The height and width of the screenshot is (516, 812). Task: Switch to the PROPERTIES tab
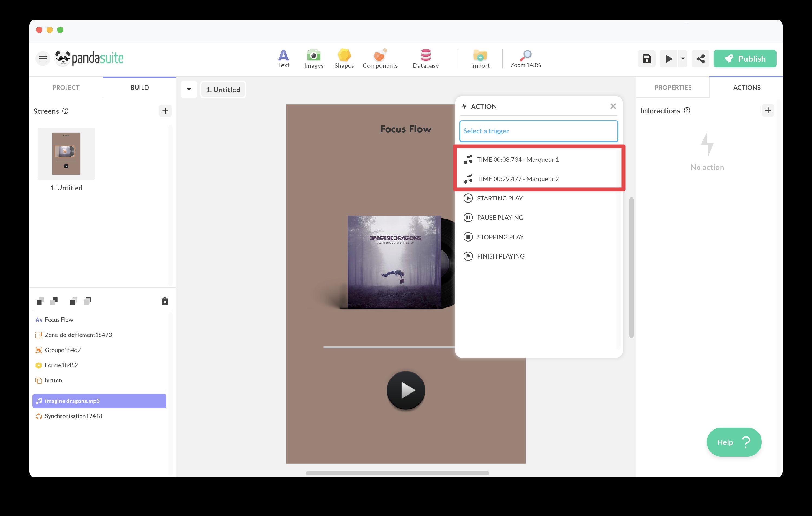[672, 88]
